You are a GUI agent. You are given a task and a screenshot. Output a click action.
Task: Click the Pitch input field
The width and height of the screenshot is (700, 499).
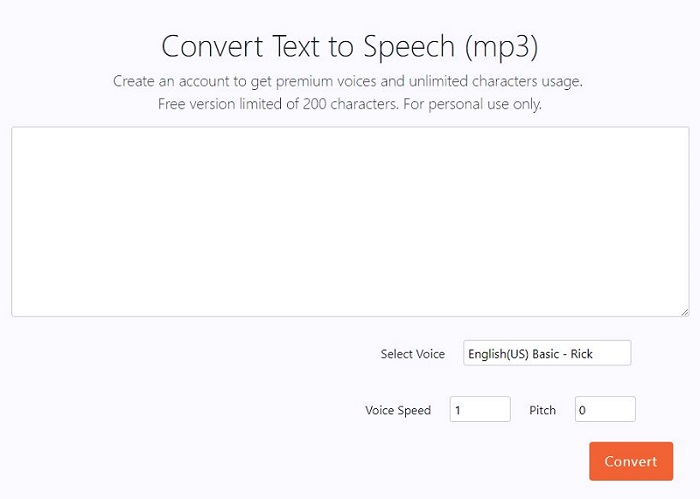click(x=605, y=409)
